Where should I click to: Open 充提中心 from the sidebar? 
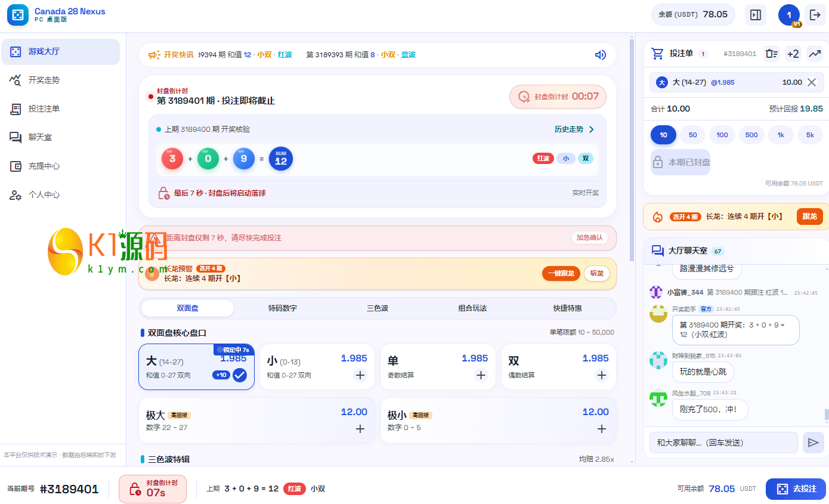coord(60,166)
